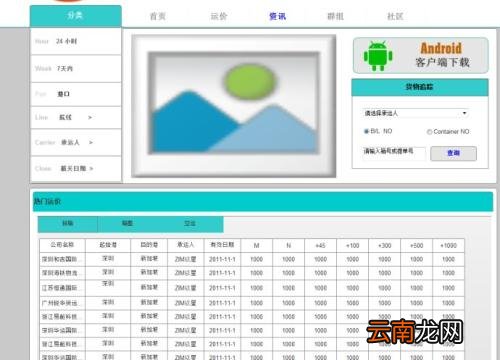
Task: Select the 广州锐华货运 company cell
Action: point(62,303)
